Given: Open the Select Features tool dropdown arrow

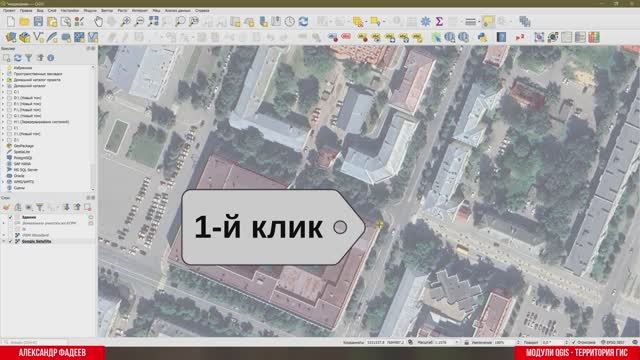Looking at the screenshot, I should point(366,22).
